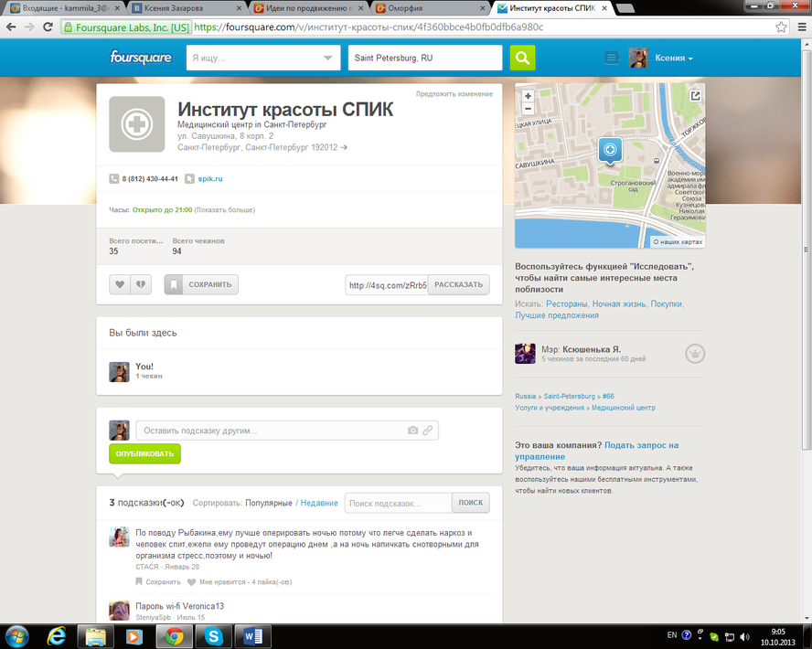Screen dimensions: 812x649
Task: Zoom in on the map
Action: [x=529, y=96]
